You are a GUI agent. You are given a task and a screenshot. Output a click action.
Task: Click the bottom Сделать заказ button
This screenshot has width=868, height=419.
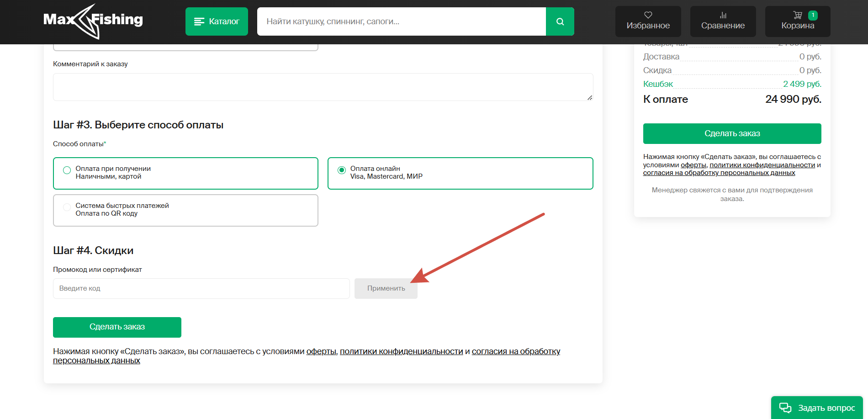[117, 327]
